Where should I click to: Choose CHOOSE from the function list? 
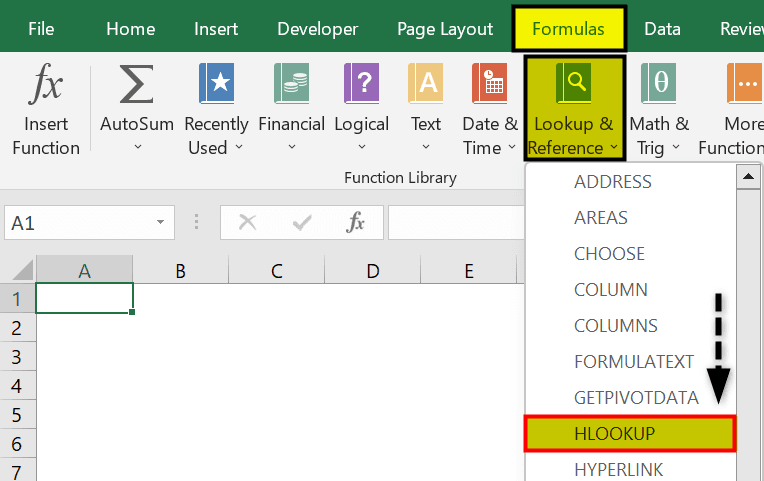pyautogui.click(x=630, y=253)
